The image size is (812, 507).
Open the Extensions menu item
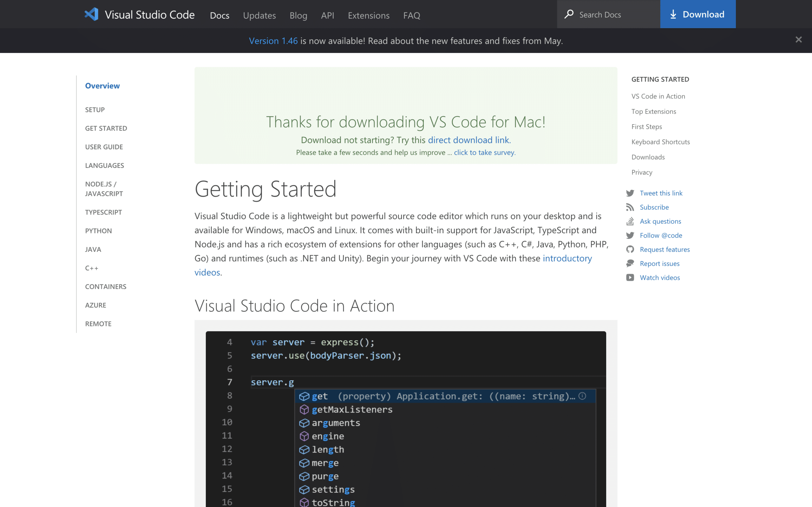[369, 16]
